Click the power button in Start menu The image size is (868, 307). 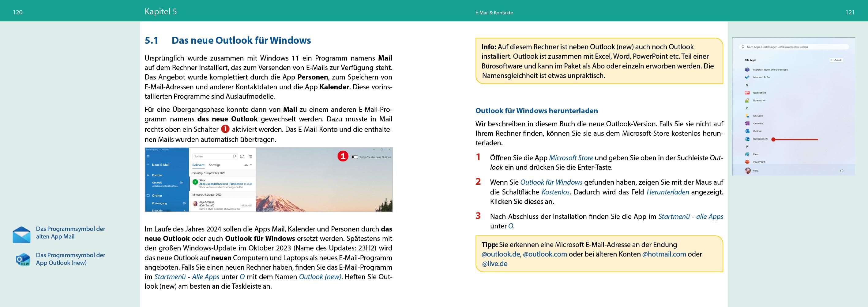pos(842,171)
